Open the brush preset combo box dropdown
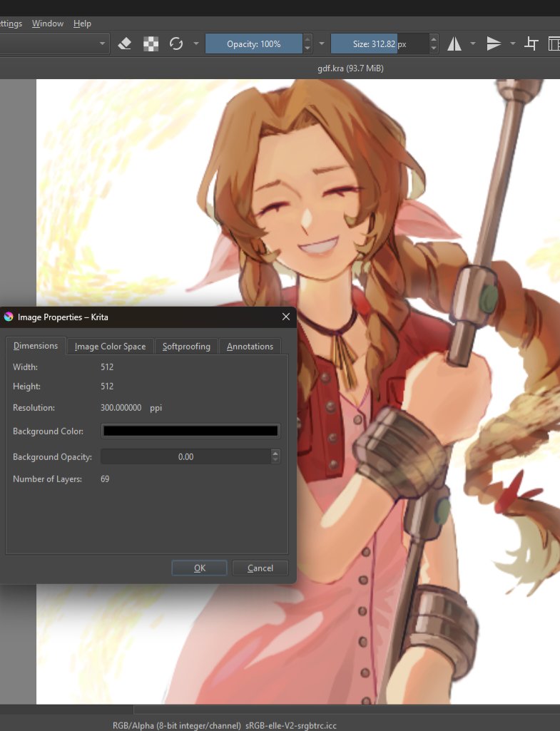This screenshot has width=560, height=731. 102,44
